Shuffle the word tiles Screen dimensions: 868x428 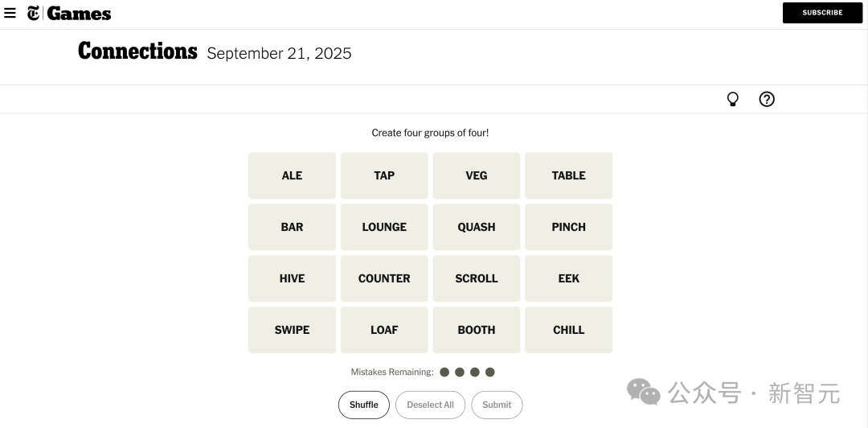point(364,405)
